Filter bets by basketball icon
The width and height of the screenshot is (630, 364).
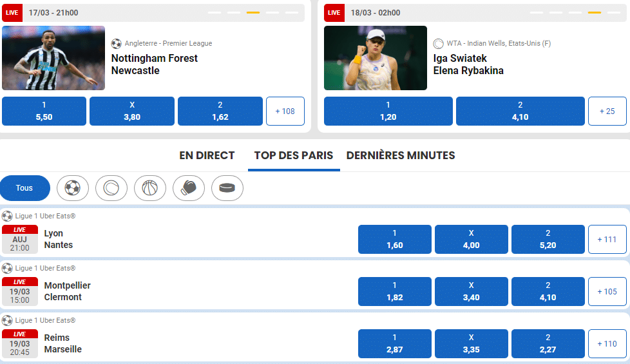[x=150, y=188]
